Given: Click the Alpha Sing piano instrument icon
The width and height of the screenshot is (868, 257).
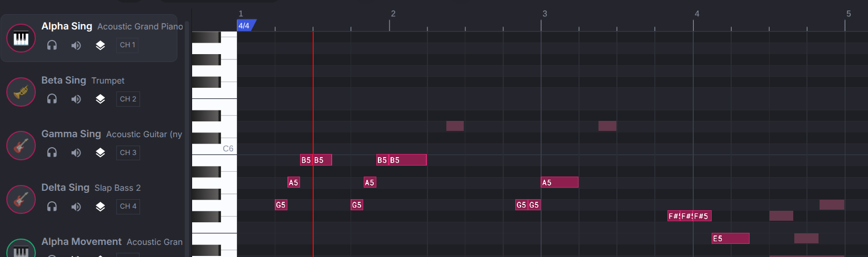Looking at the screenshot, I should pyautogui.click(x=21, y=38).
